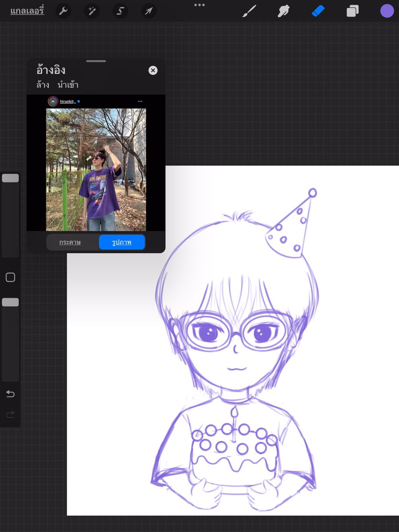Click the three dots in reference post header

click(x=140, y=102)
